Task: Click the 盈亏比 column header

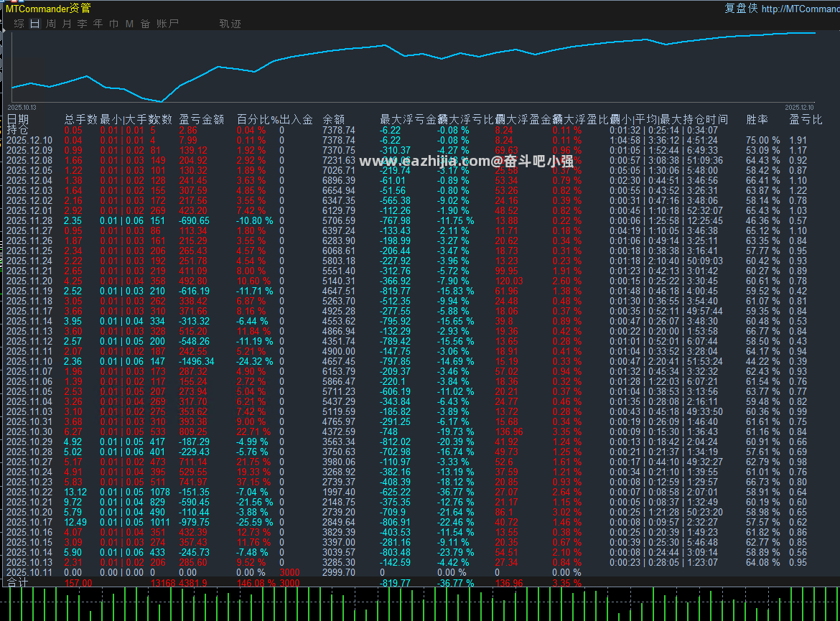Action: pos(805,119)
